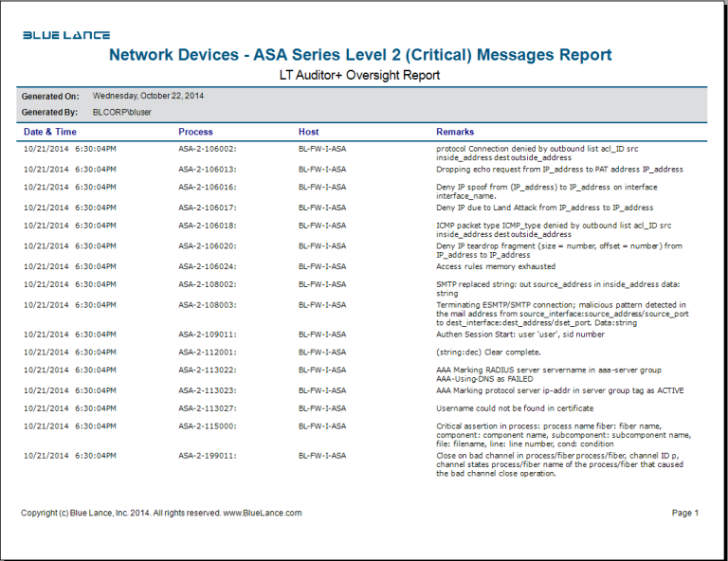Select the LT Auditor+ Oversight Report subtitle
728x561 pixels.
(360, 75)
